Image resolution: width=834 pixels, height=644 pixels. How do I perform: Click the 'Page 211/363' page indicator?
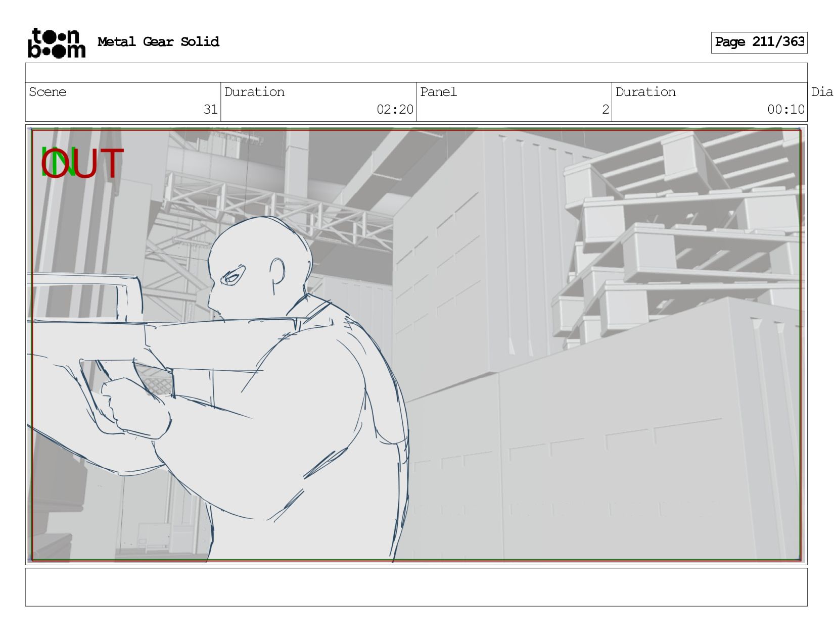(759, 42)
